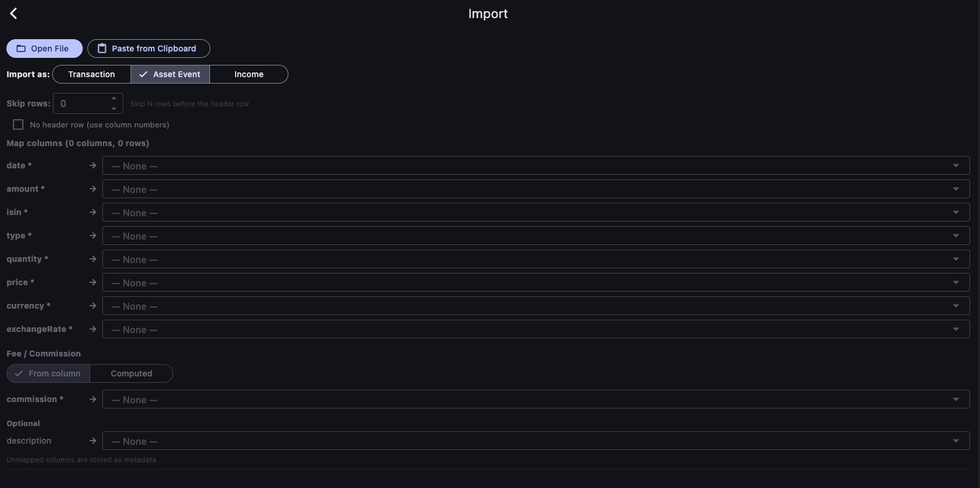Image resolution: width=980 pixels, height=488 pixels.
Task: Click the Open File button
Action: click(44, 49)
